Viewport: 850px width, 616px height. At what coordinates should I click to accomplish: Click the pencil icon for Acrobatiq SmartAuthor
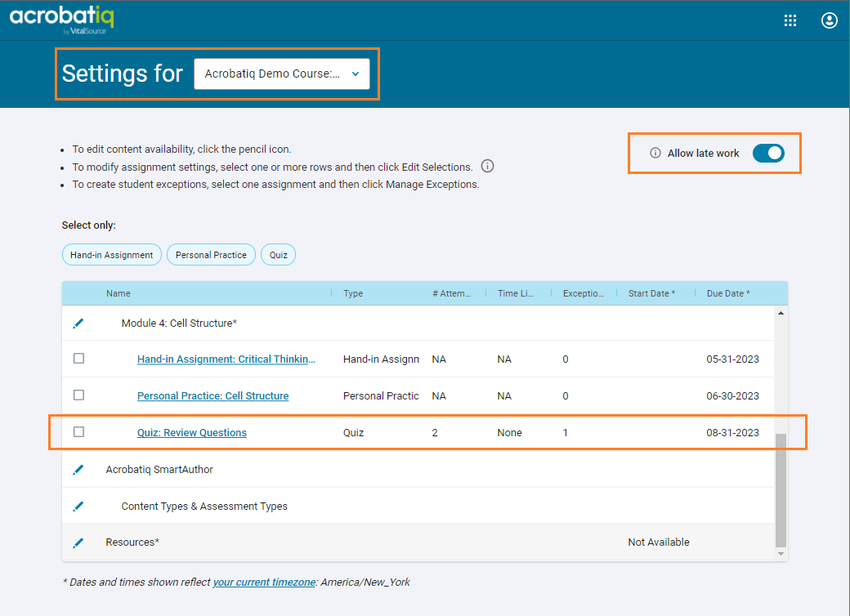pos(78,470)
